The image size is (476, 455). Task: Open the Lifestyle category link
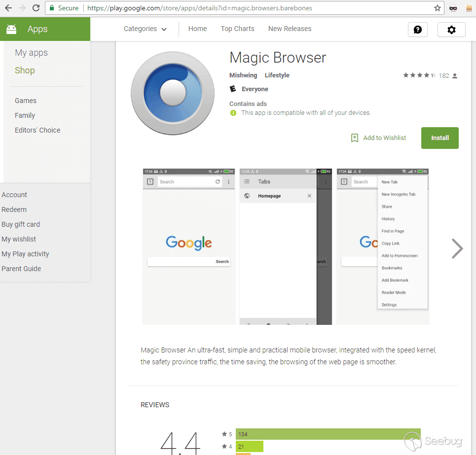click(277, 75)
